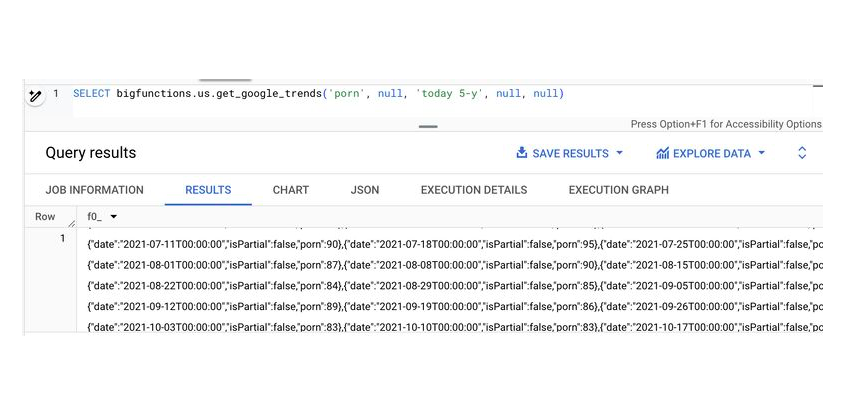The image size is (868, 415).
Task: Open the Save Results dropdown arrow
Action: pyautogui.click(x=619, y=153)
